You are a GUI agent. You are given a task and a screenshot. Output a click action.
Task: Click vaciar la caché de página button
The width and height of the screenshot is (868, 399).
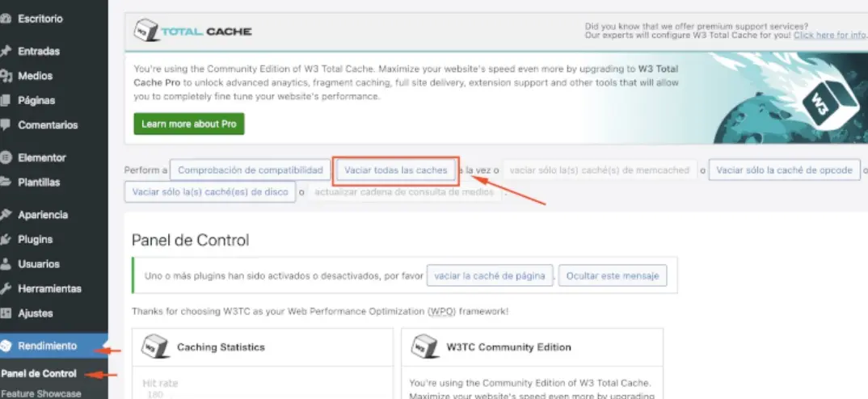coord(490,275)
